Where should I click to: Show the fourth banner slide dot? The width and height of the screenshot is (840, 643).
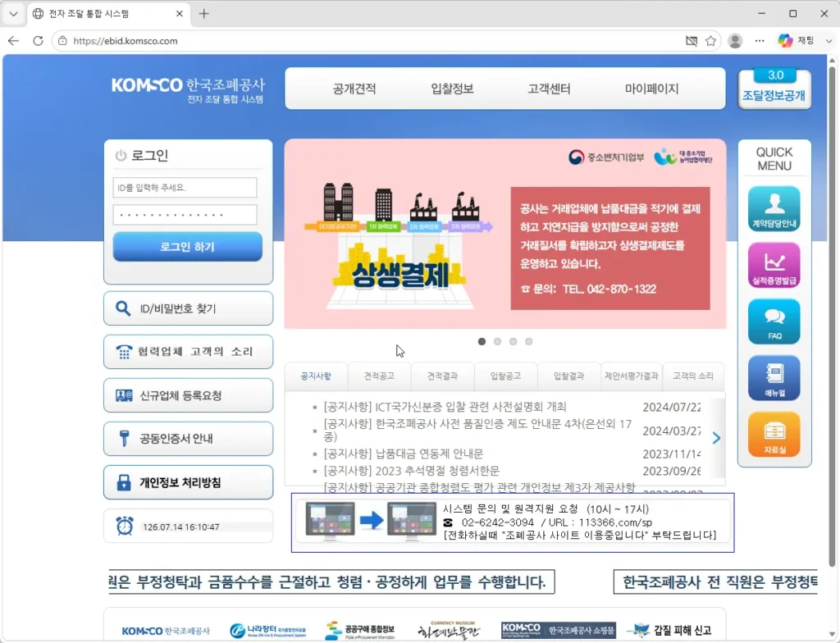click(529, 341)
